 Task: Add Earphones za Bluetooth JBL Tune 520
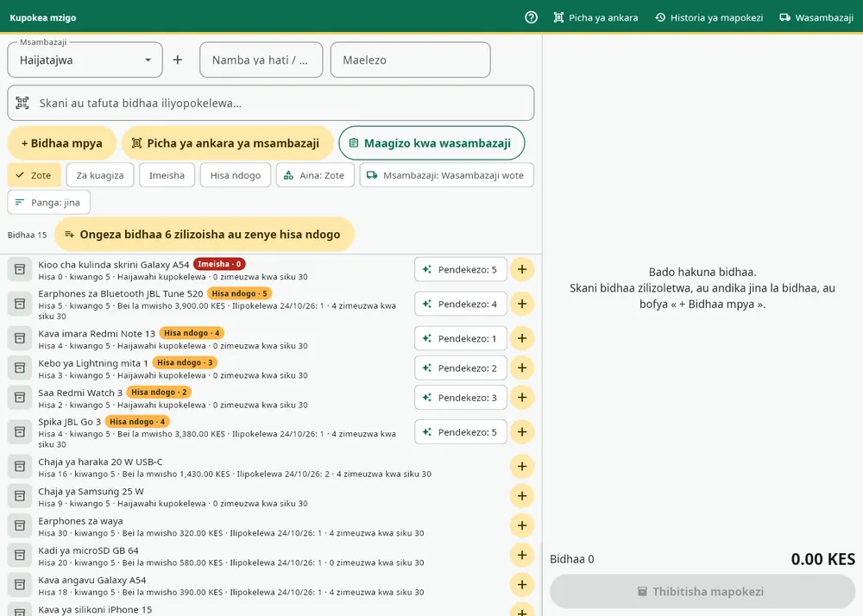click(522, 304)
